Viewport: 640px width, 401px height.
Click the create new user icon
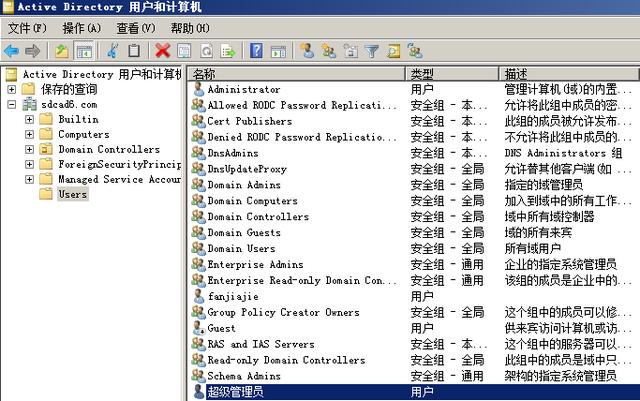click(x=306, y=50)
